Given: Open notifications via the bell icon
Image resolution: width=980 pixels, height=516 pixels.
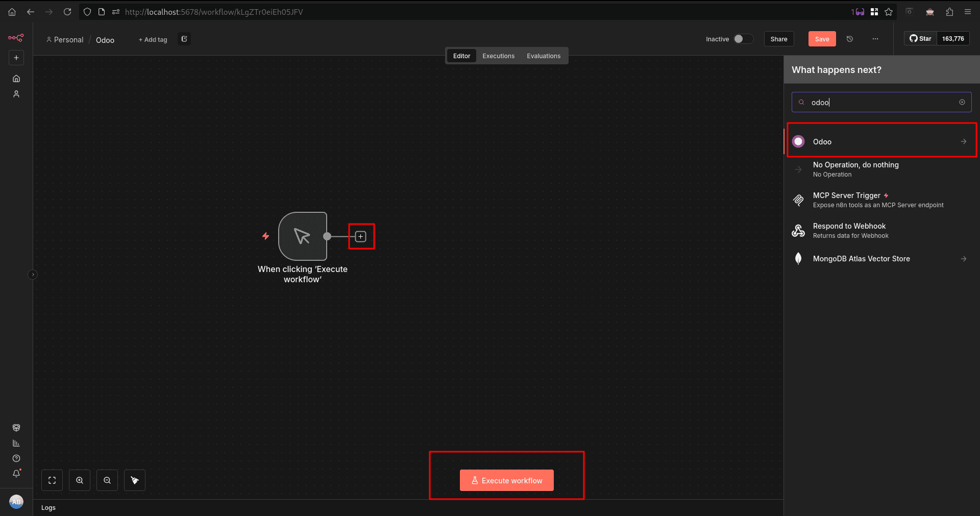Looking at the screenshot, I should (16, 474).
